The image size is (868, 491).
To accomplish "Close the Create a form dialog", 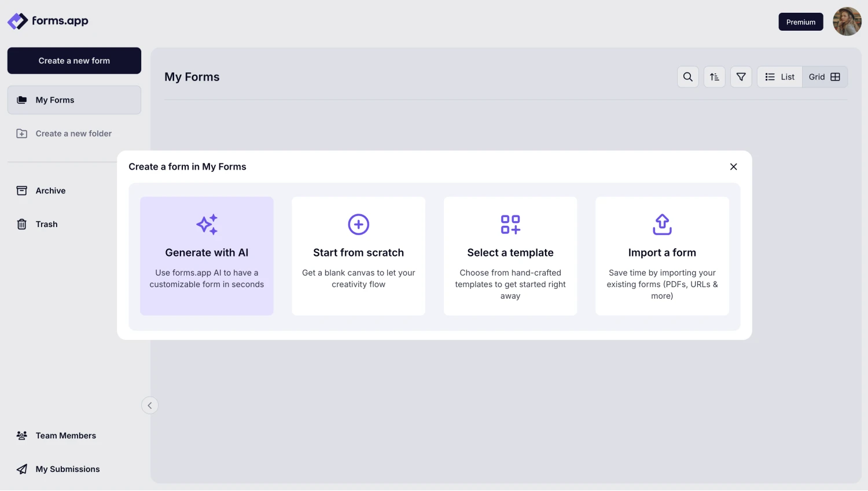I will coord(733,167).
